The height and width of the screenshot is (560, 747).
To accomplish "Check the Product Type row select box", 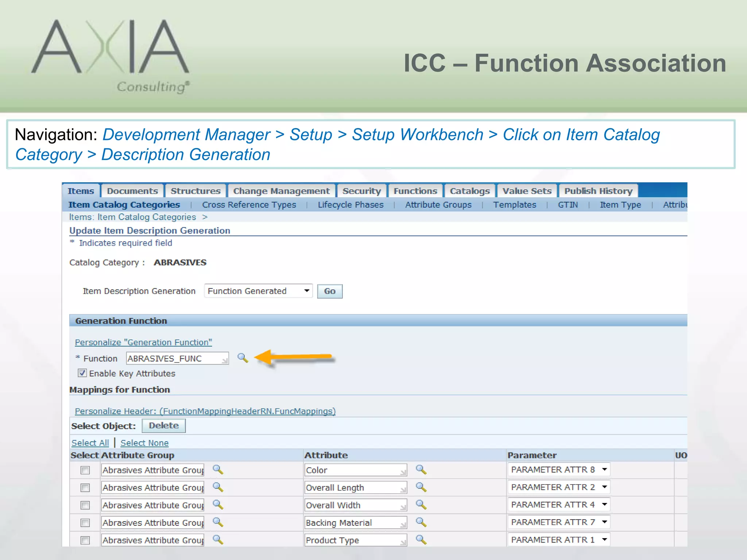I will pos(85,540).
